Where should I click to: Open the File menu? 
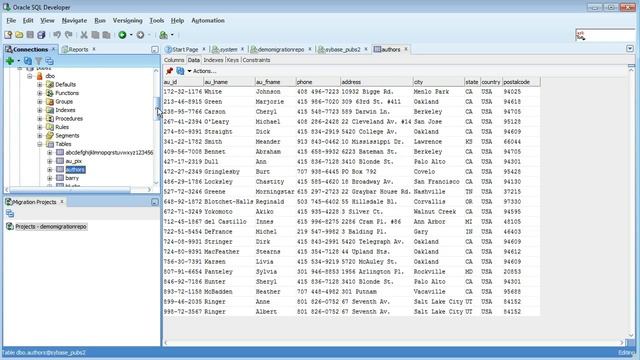tap(11, 20)
